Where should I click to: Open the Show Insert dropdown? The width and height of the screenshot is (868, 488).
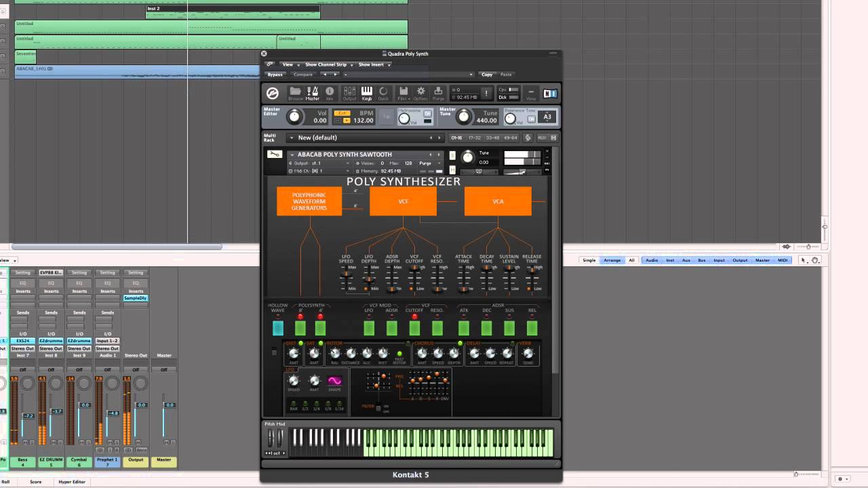pyautogui.click(x=373, y=64)
